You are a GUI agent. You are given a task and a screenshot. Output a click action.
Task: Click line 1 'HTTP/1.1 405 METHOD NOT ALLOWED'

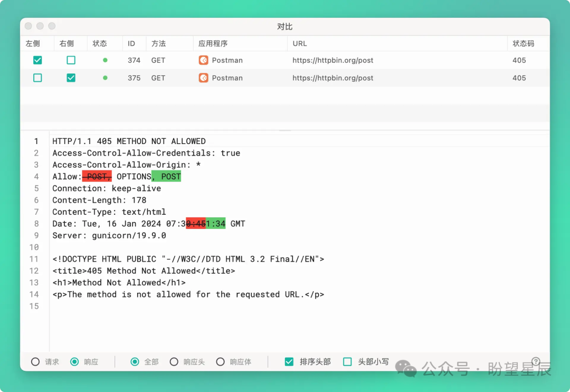tap(129, 141)
